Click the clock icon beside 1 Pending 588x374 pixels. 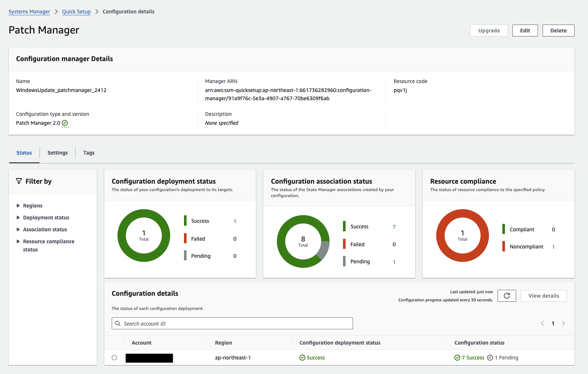[x=490, y=358]
